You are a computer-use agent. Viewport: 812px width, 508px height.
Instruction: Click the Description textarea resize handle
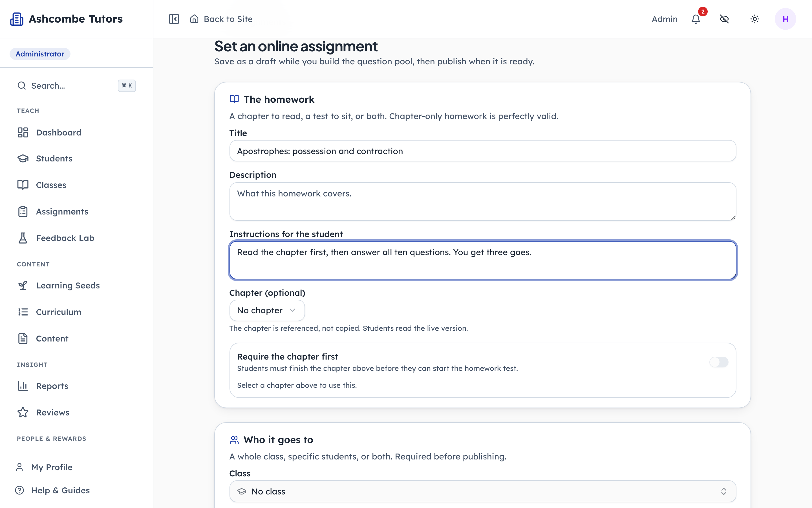point(733,217)
